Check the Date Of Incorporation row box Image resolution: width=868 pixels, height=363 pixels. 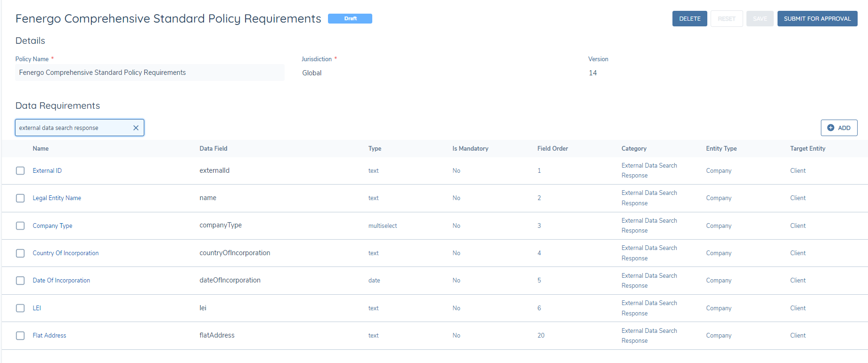tap(20, 281)
